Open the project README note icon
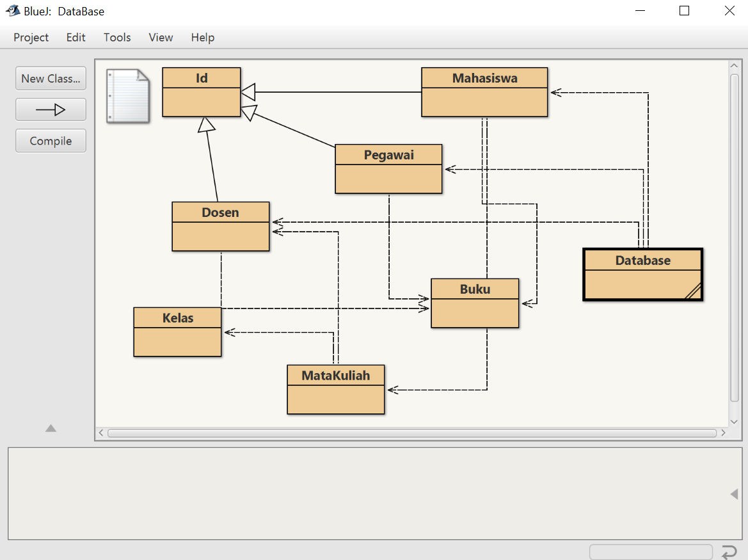The image size is (748, 560). point(128,96)
